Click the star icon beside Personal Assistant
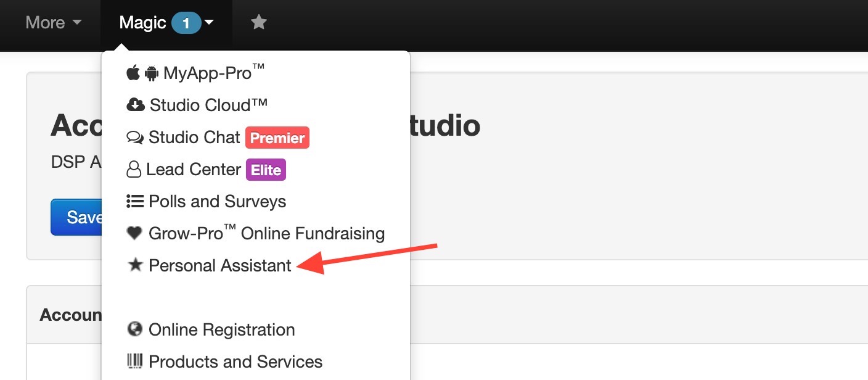The height and width of the screenshot is (380, 868). point(134,265)
